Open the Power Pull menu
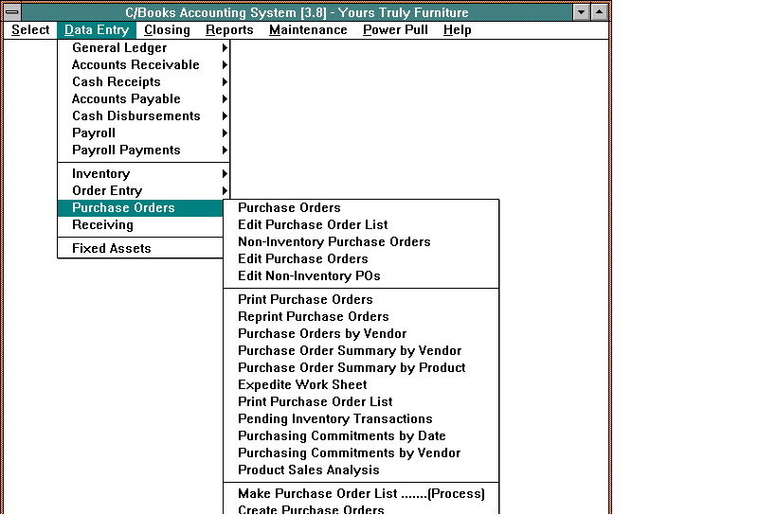 pyautogui.click(x=395, y=30)
